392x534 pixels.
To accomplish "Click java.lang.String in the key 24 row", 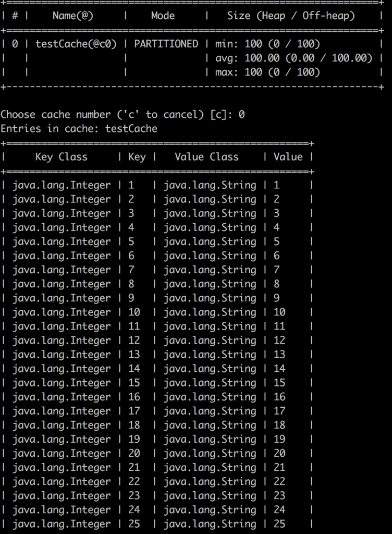I will 210,510.
